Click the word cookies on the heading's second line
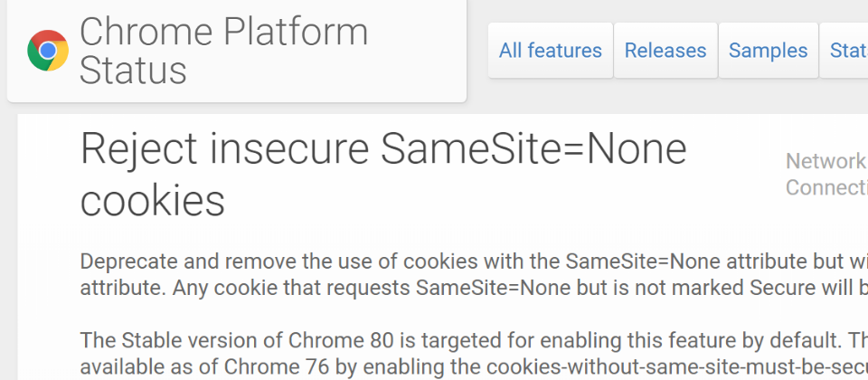Image resolution: width=868 pixels, height=380 pixels. pos(152,200)
